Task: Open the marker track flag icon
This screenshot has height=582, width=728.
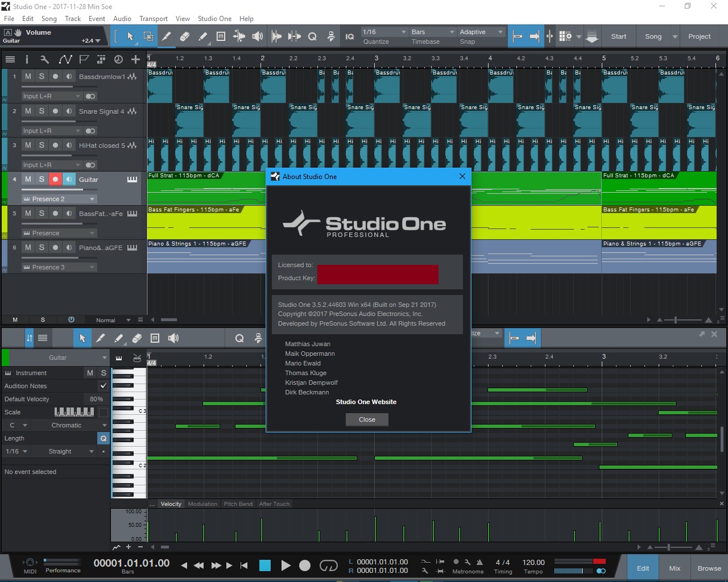Action: click(x=84, y=59)
